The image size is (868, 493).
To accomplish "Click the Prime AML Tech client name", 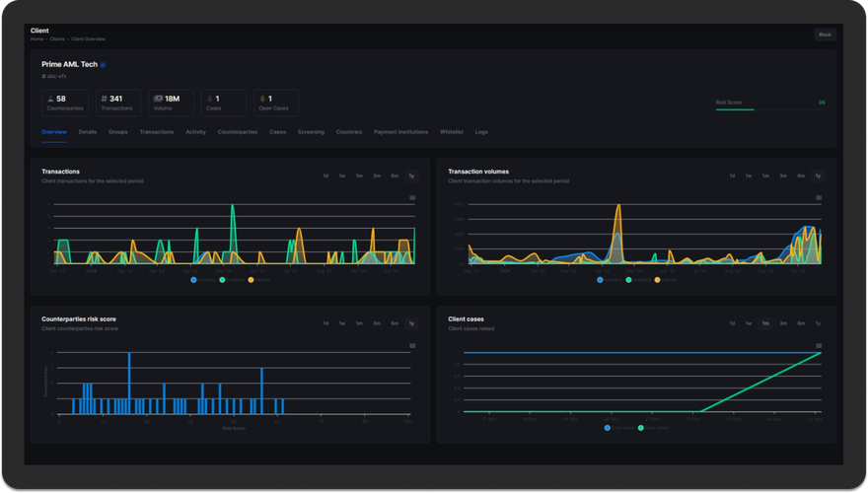I will point(69,64).
